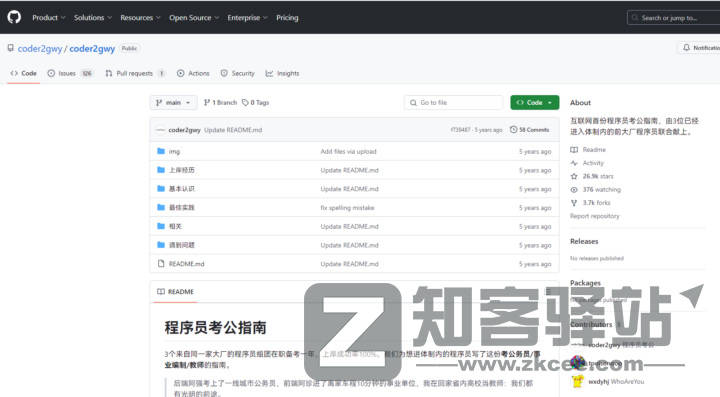
Task: Click the 基本认识 folder icon
Action: (161, 189)
